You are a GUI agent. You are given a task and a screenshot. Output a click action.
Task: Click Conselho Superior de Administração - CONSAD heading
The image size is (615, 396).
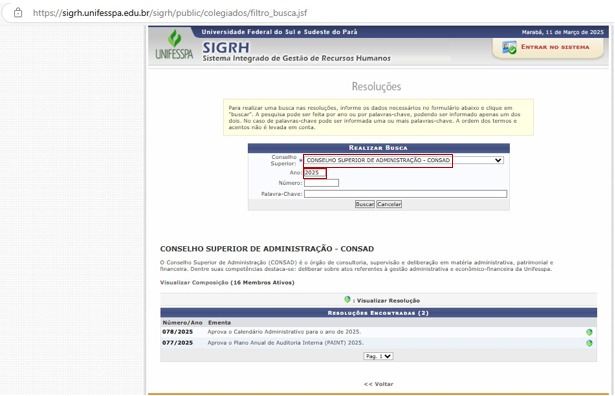[x=267, y=249]
